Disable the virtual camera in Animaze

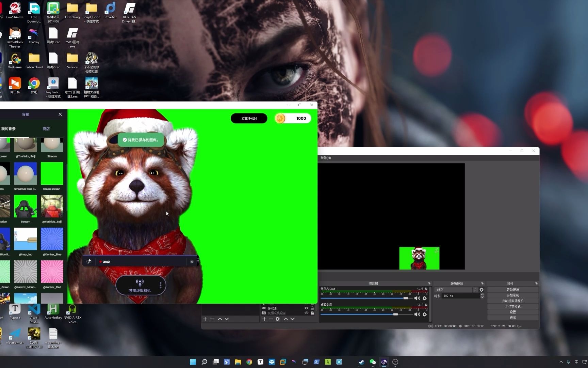(x=140, y=285)
